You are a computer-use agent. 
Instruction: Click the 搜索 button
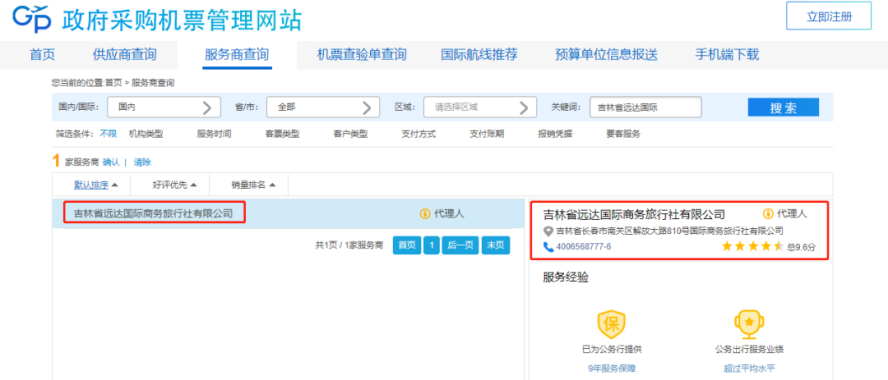point(783,107)
